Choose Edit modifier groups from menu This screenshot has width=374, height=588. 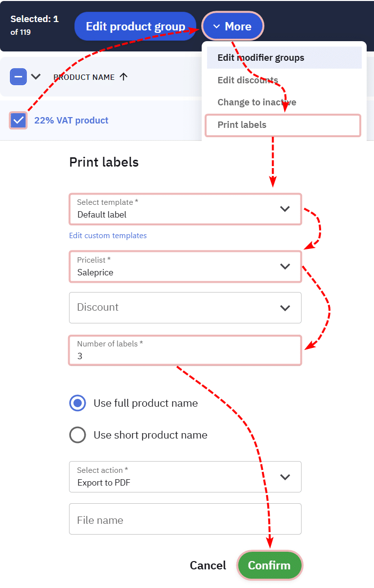pos(261,58)
